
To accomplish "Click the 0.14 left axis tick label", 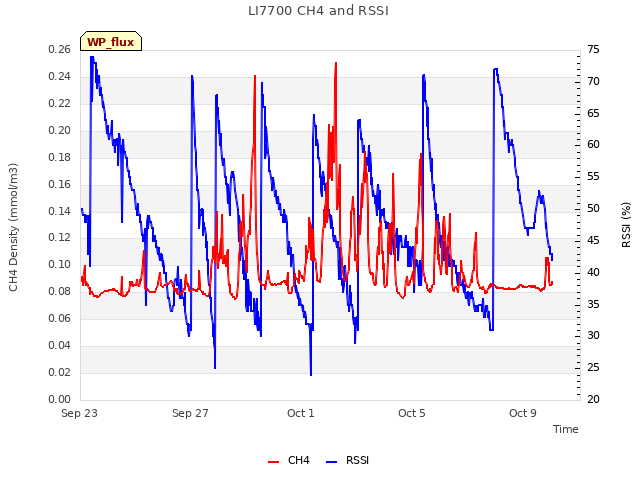I will pyautogui.click(x=60, y=211).
